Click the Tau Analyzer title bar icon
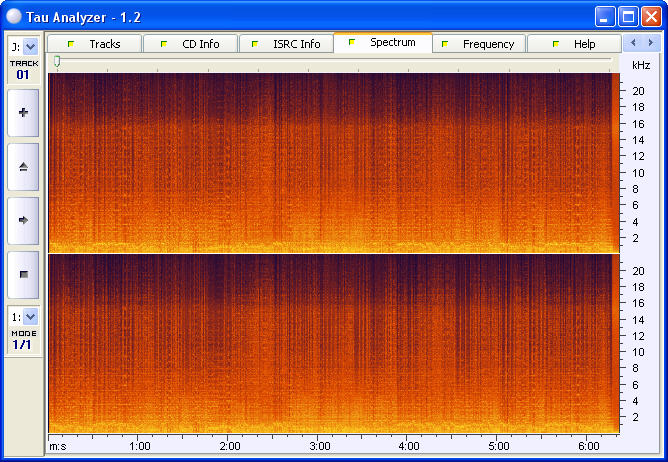This screenshot has width=668, height=462. click(14, 17)
